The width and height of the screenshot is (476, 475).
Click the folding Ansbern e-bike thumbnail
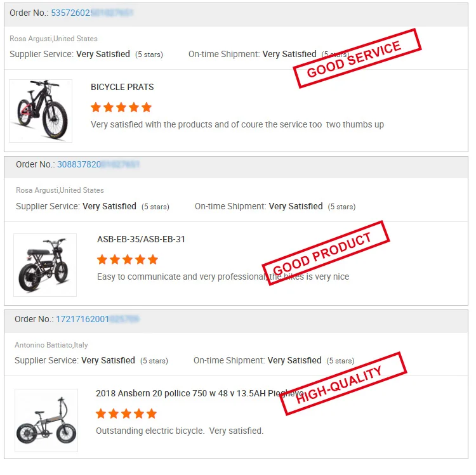click(x=46, y=420)
